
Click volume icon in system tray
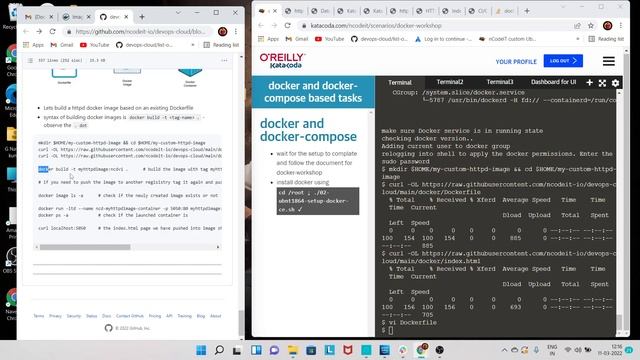[x=578, y=350]
